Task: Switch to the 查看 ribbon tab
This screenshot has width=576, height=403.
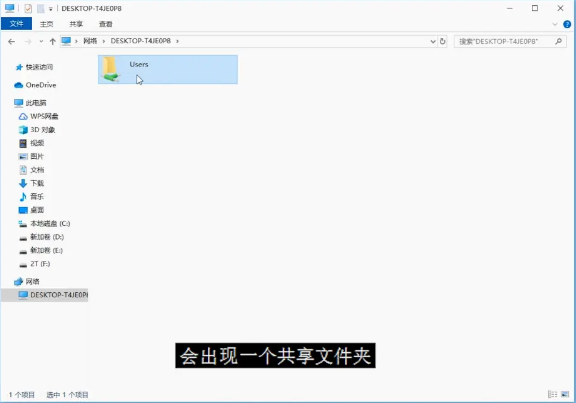Action: point(106,24)
